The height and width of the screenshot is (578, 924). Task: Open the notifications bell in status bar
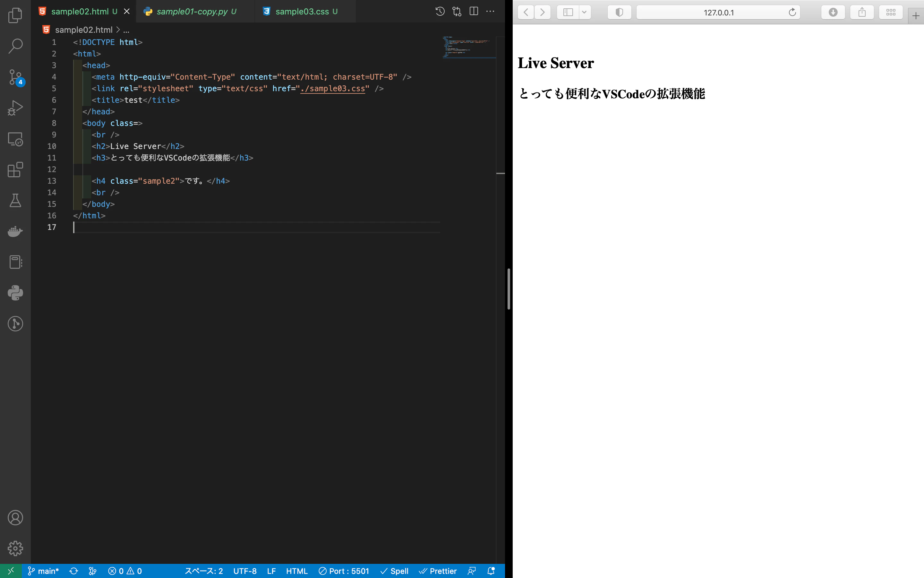491,571
